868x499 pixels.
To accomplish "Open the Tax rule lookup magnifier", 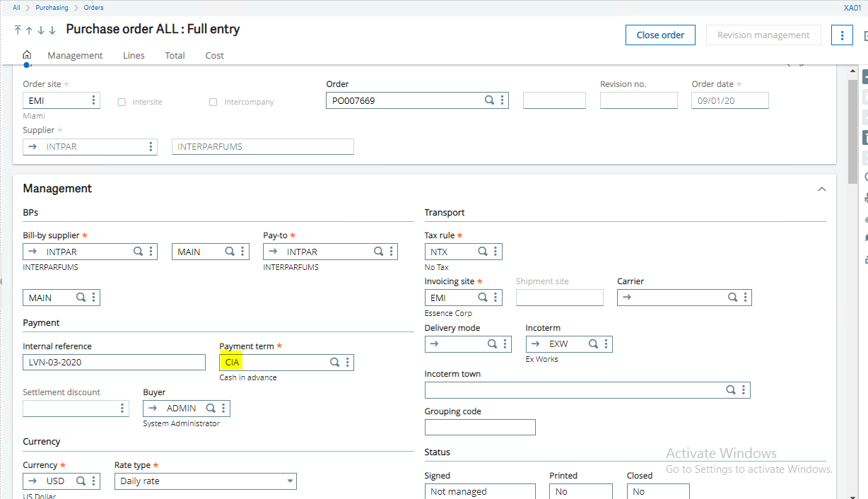I will pyautogui.click(x=481, y=251).
